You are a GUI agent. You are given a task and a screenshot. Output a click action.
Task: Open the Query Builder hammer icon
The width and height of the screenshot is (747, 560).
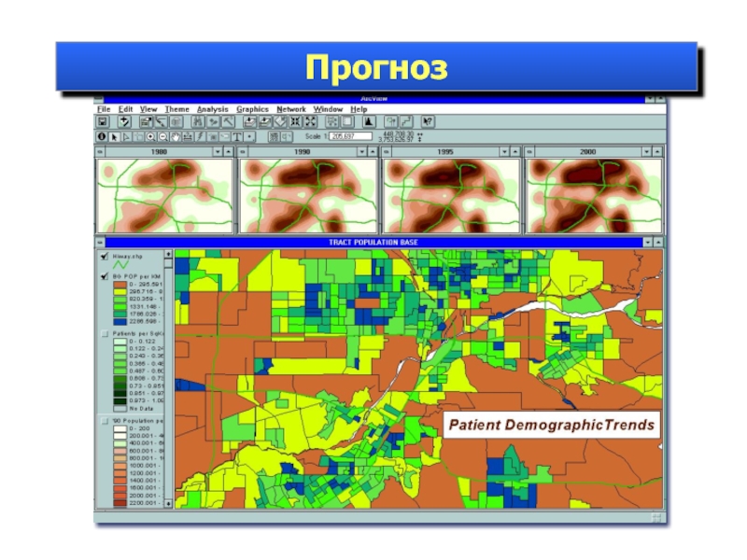(228, 122)
